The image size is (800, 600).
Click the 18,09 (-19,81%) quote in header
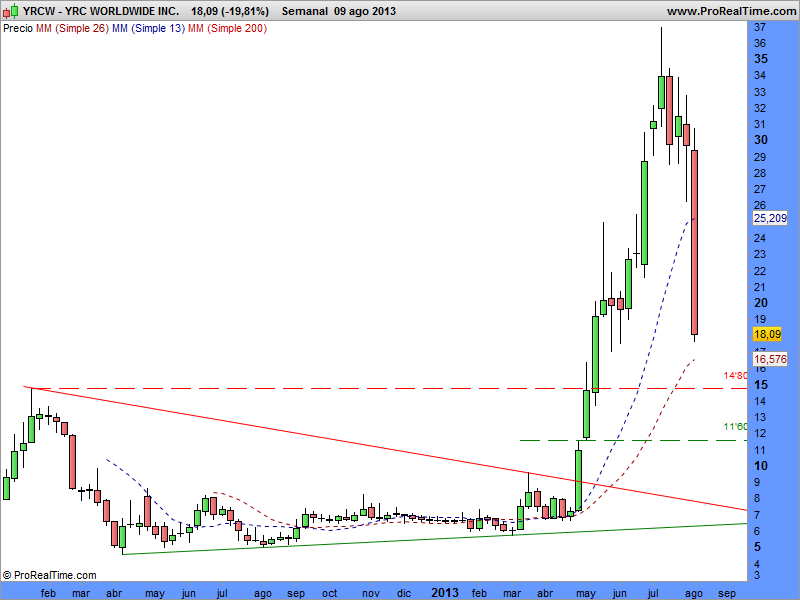coord(230,11)
